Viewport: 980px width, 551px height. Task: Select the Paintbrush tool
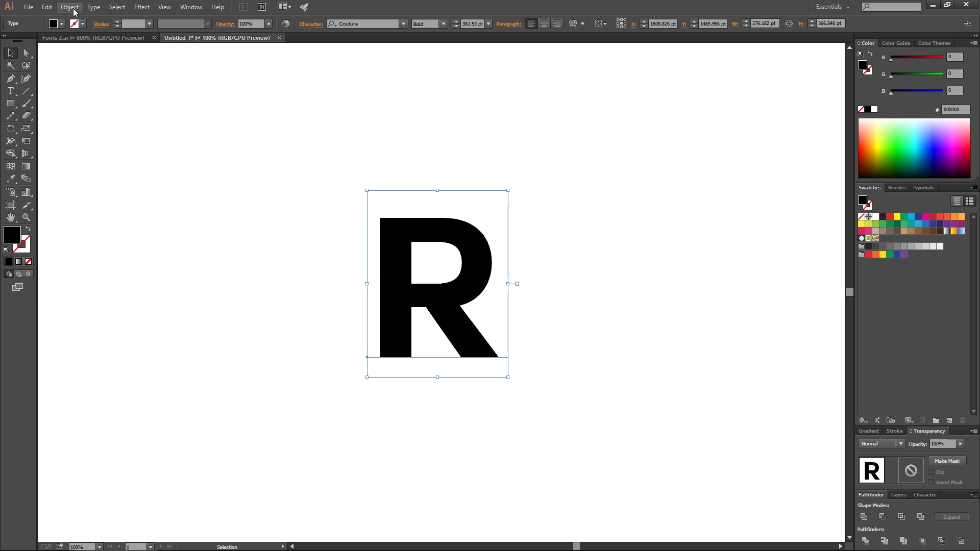coord(26,103)
